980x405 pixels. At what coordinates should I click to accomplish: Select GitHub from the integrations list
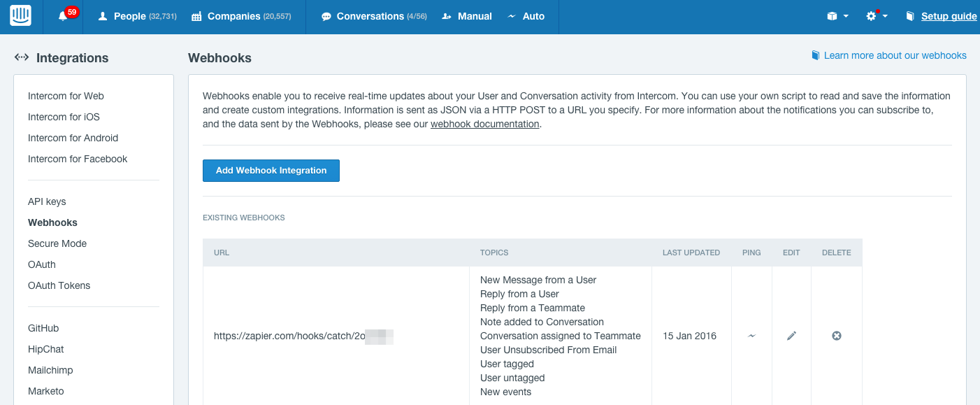[x=44, y=328]
